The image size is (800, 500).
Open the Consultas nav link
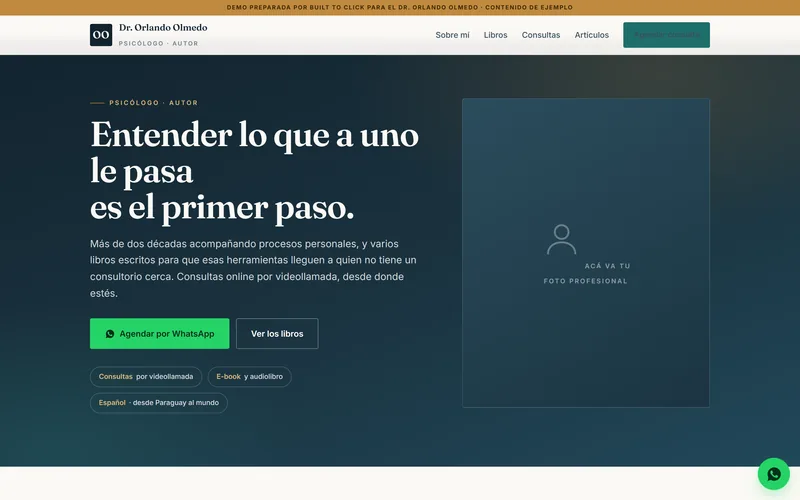541,35
